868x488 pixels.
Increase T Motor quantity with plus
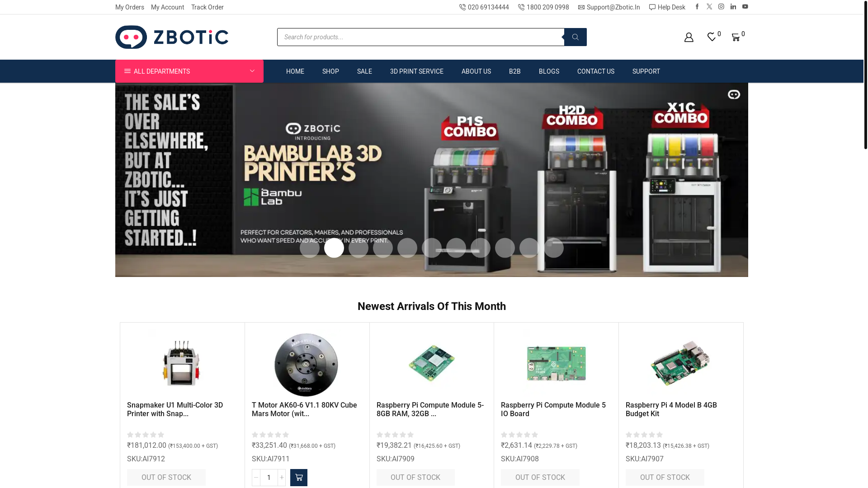coord(282,478)
